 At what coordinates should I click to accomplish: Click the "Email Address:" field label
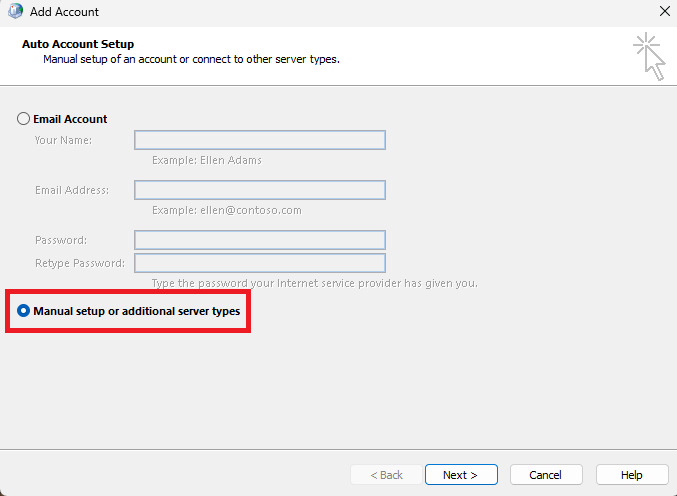[72, 190]
